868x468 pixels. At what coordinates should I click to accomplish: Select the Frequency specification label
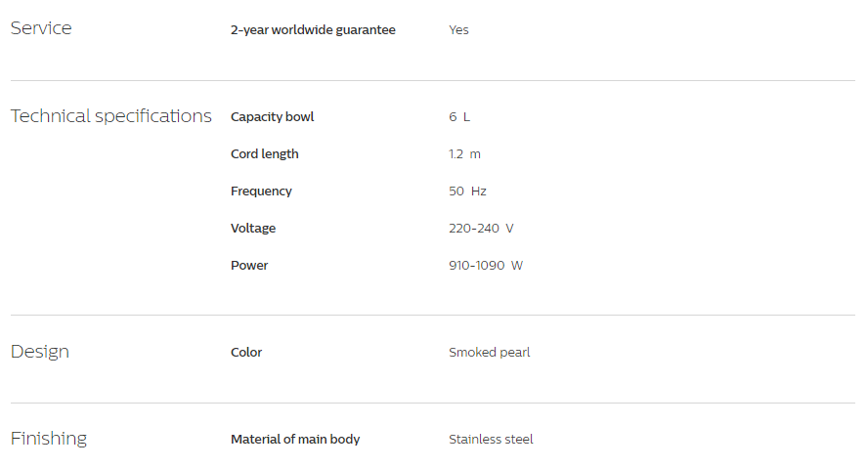pos(261,191)
